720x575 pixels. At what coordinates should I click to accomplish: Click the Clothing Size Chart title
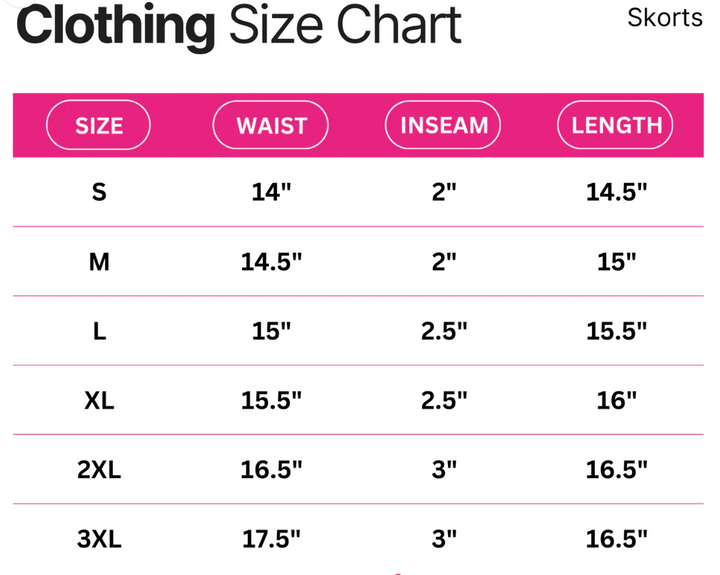coord(239,26)
